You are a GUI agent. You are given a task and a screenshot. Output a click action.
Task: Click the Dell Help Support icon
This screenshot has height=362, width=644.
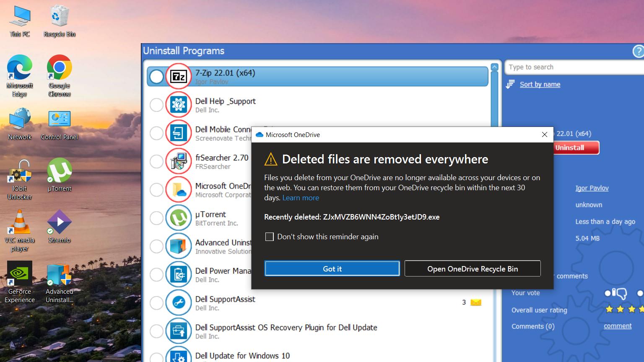[x=179, y=105]
